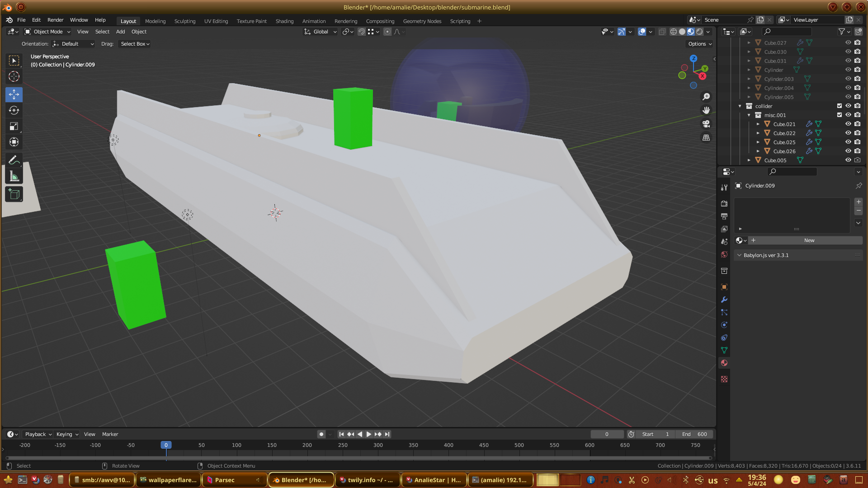This screenshot has height=488, width=868.
Task: Select the Scale tool
Action: pos(14,127)
